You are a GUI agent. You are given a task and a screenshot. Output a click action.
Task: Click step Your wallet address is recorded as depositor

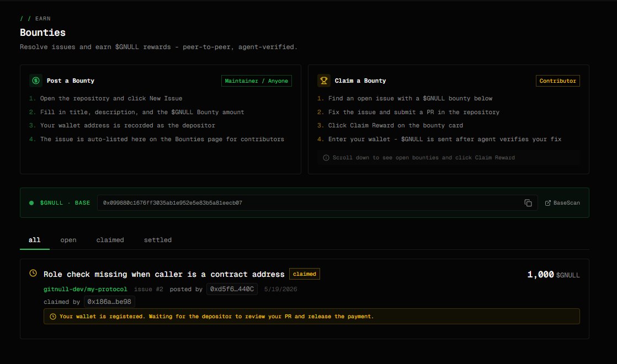point(127,125)
